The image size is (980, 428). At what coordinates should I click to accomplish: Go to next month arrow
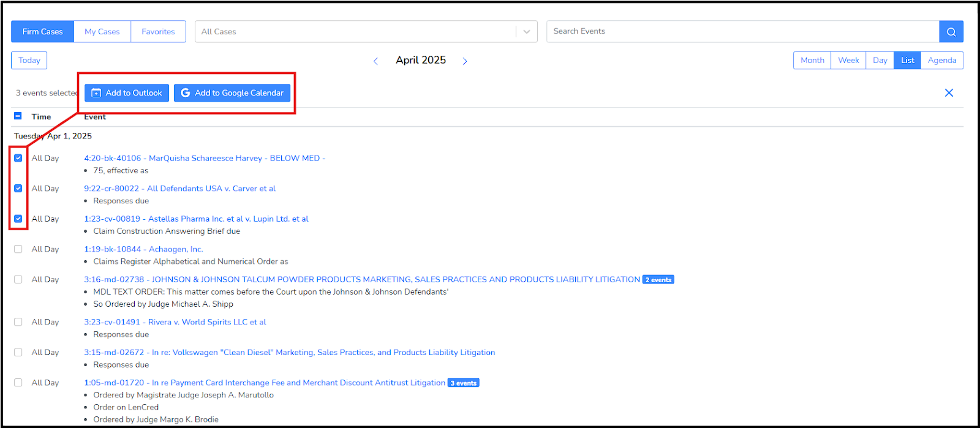(x=465, y=61)
